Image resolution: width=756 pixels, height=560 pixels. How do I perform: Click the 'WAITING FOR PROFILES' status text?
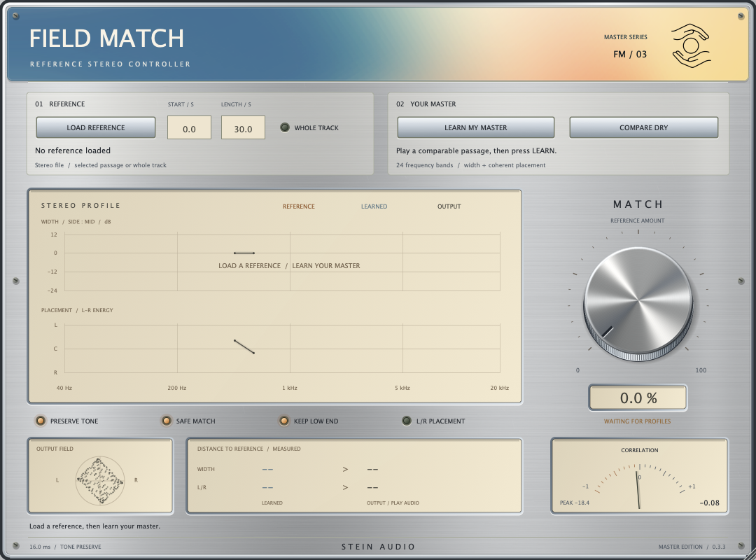pyautogui.click(x=638, y=421)
